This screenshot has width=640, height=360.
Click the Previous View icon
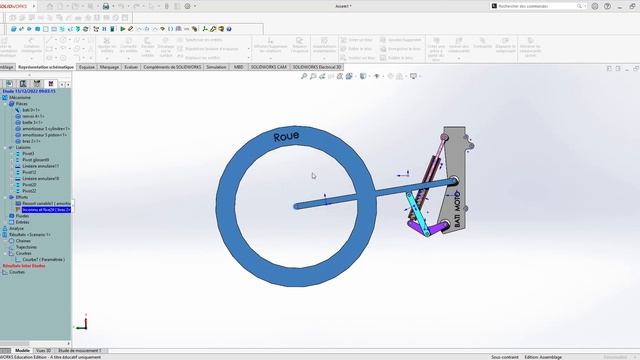322,76
